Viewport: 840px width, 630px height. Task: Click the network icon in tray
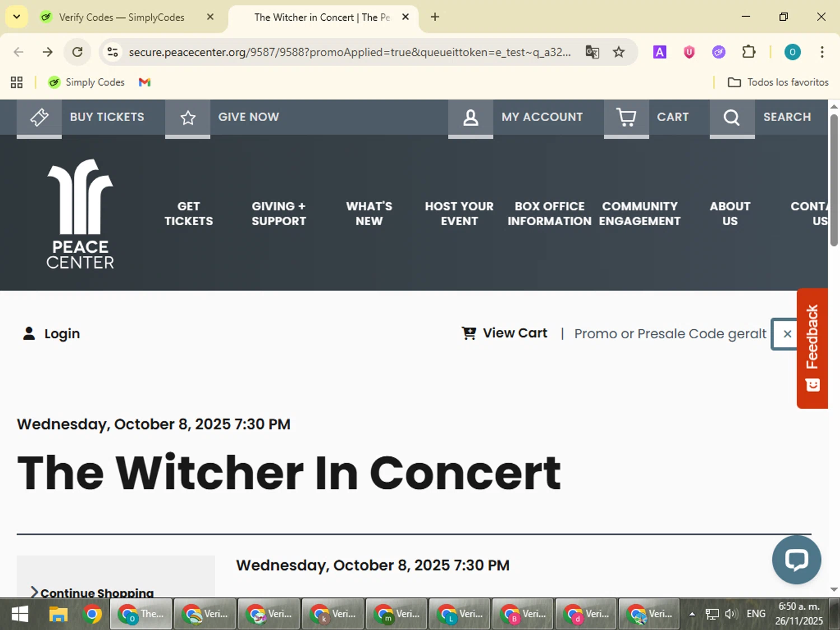tap(712, 614)
